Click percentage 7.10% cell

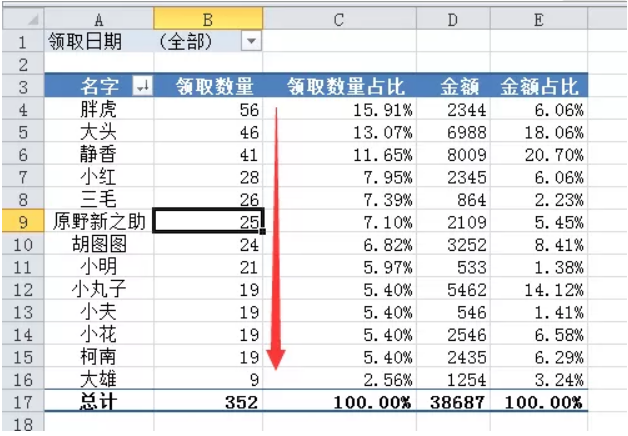coord(339,221)
